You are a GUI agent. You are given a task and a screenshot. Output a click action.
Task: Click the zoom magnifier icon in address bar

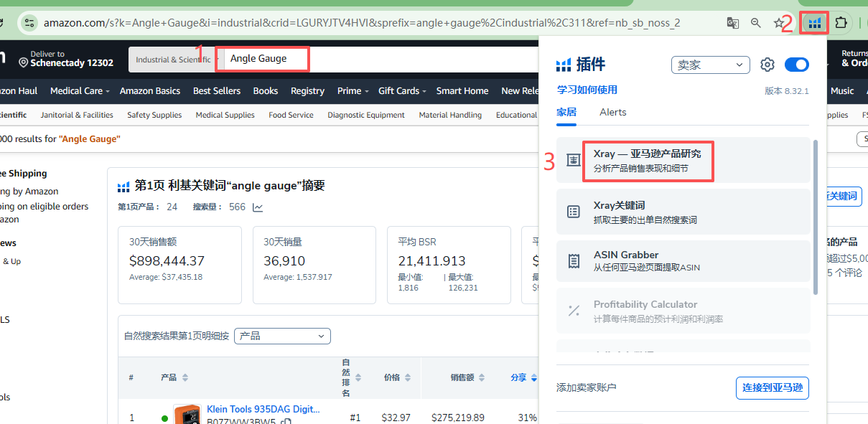click(x=756, y=23)
